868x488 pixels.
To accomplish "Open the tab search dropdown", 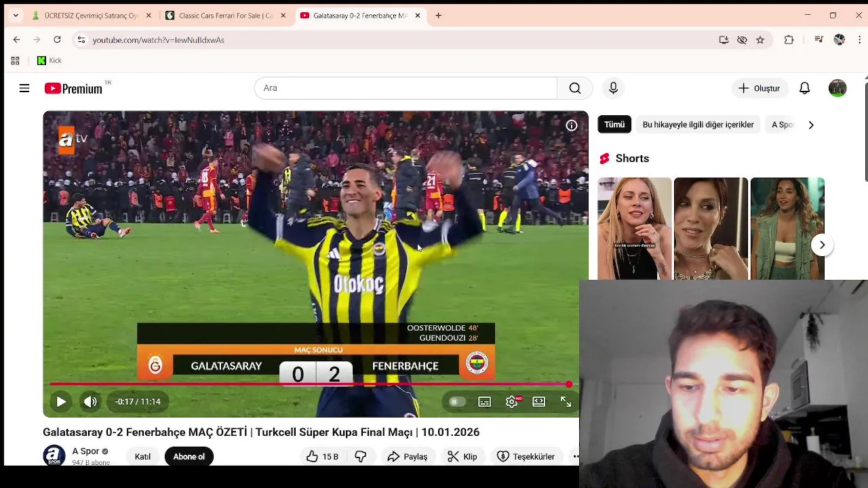I will [x=16, y=16].
